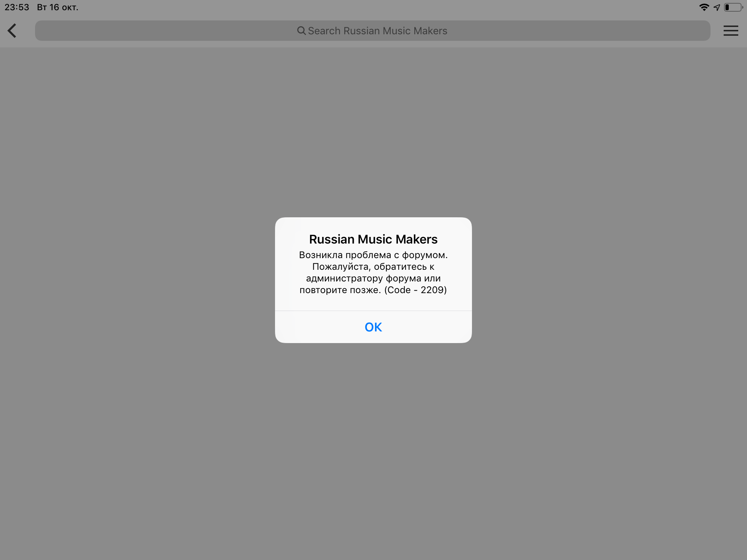The height and width of the screenshot is (560, 747).
Task: Tap the date Вт 16 окт.
Action: tap(58, 7)
